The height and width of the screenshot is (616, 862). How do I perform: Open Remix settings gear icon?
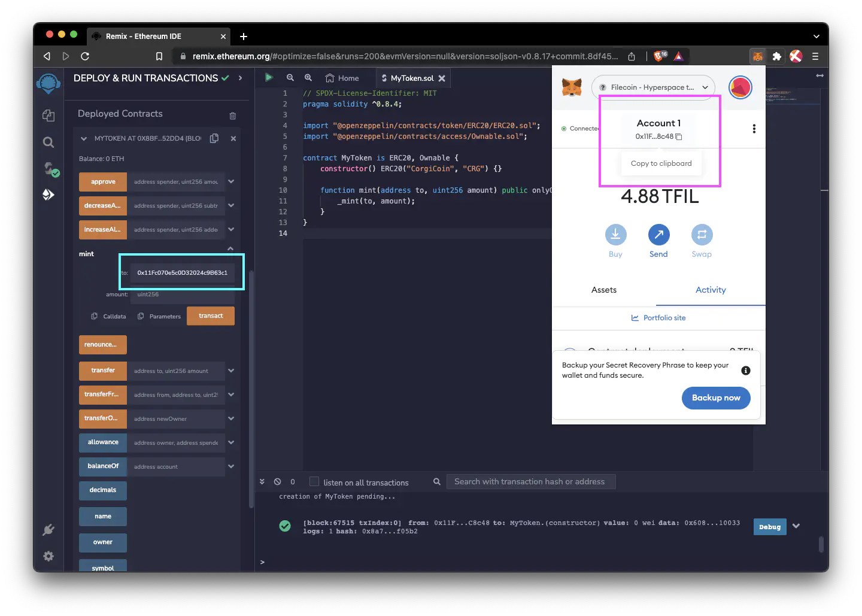pos(48,556)
